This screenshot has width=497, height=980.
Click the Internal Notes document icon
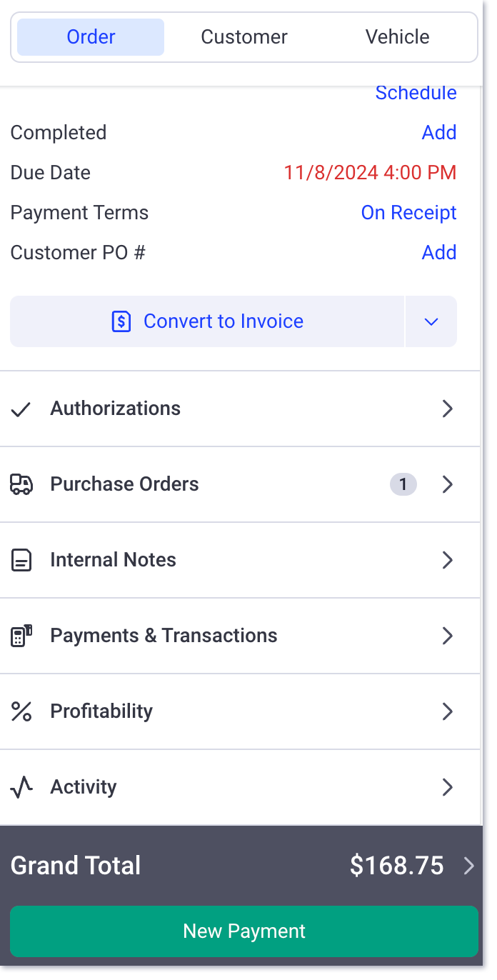pyautogui.click(x=22, y=560)
